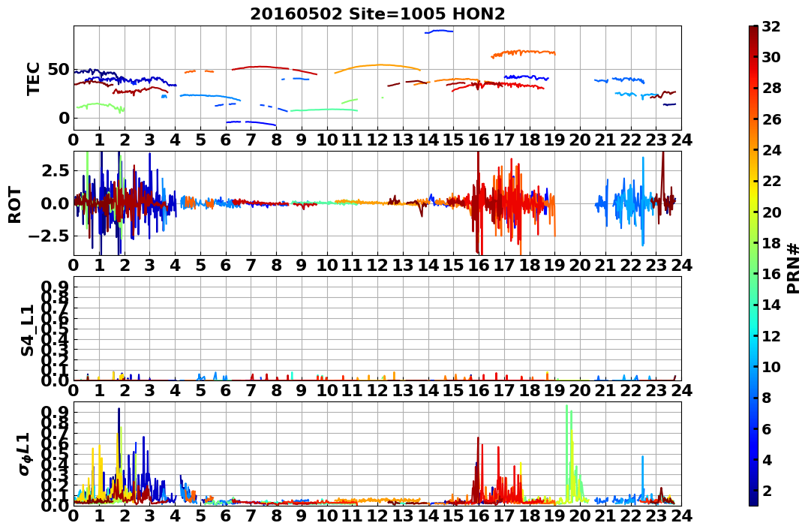808x532 pixels.
Task: Click hour '10' under the S4_L1 panel
Action: (326, 390)
